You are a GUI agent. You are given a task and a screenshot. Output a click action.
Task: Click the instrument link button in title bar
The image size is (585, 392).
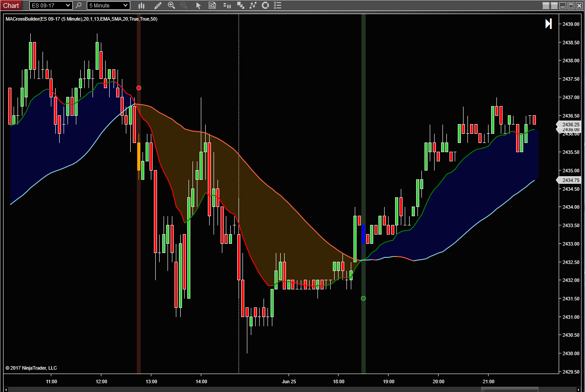546,6
